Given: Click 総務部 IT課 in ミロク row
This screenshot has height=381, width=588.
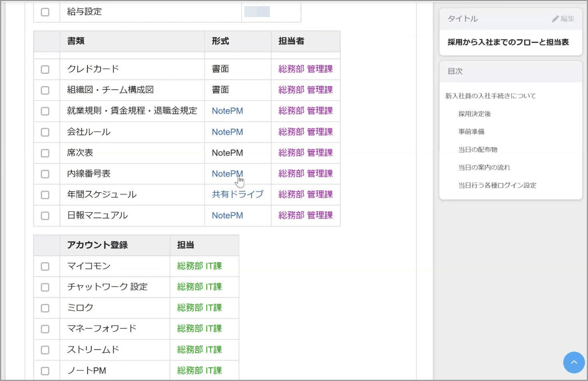Looking at the screenshot, I should pos(199,308).
